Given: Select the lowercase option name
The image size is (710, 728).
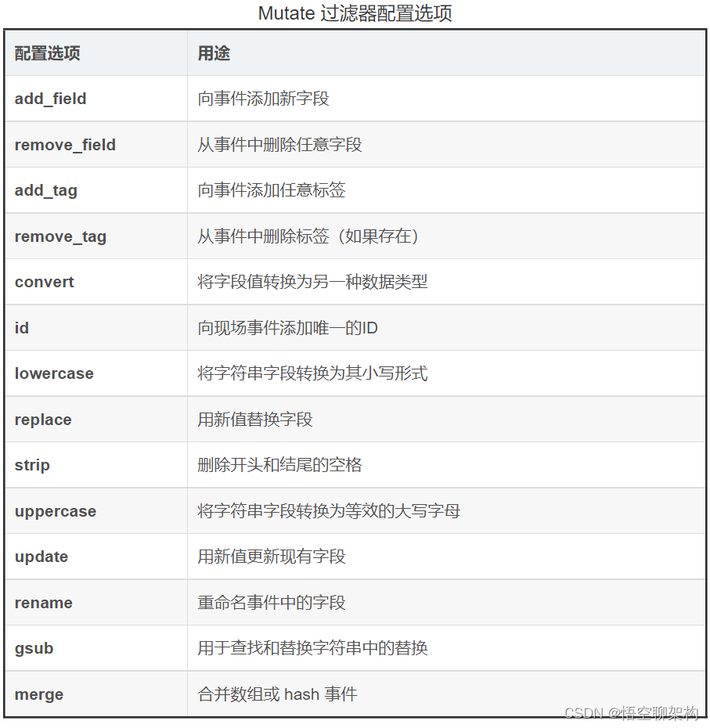Looking at the screenshot, I should point(54,373).
